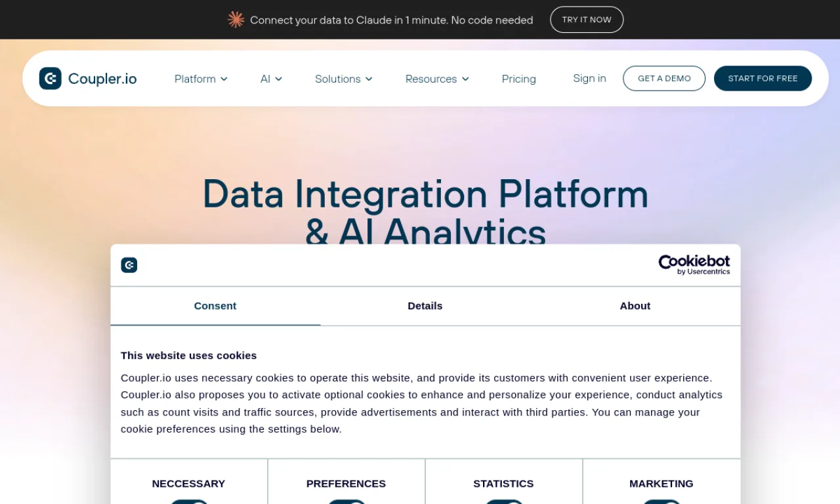Open the About tab
This screenshot has height=504, width=840.
point(635,306)
